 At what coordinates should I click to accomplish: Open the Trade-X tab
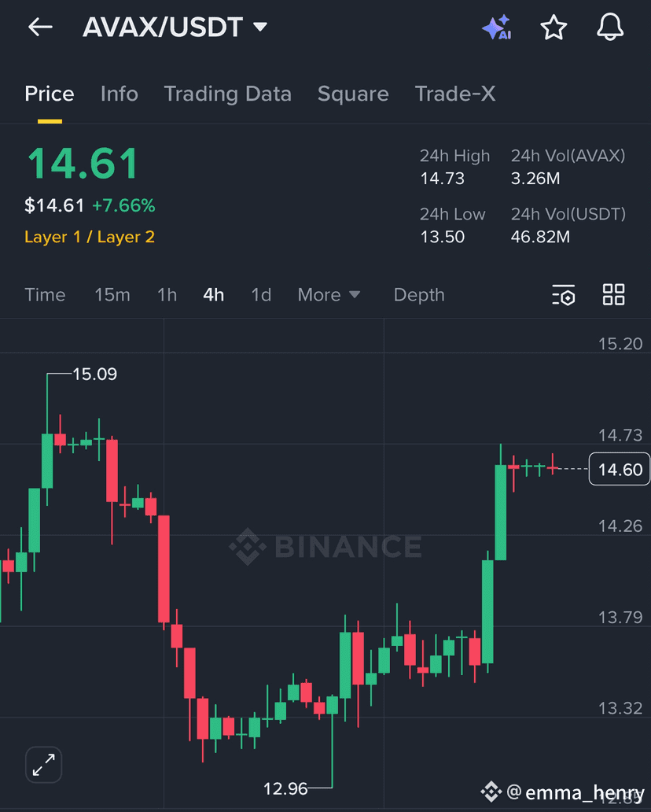[x=455, y=94]
